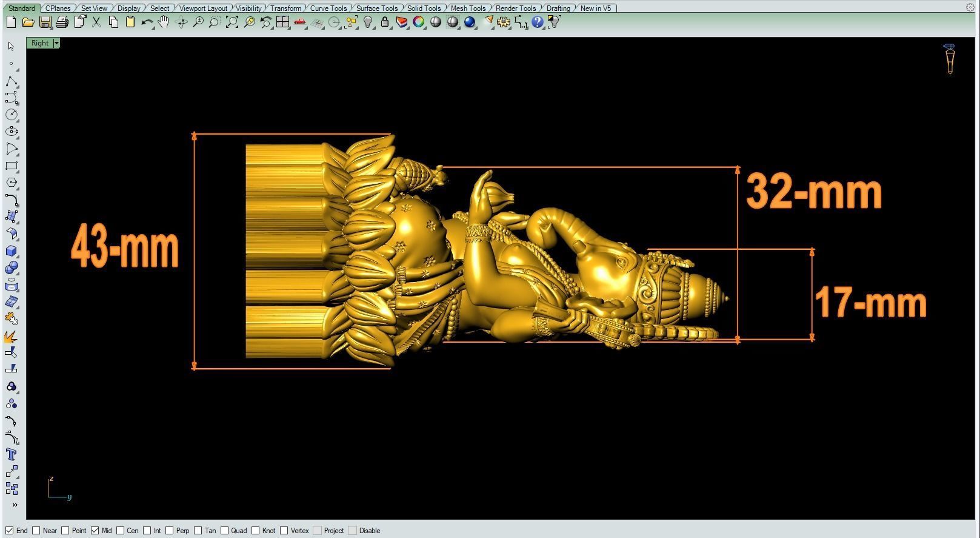Click the Explode tool in the sidebar

pyautogui.click(x=11, y=335)
